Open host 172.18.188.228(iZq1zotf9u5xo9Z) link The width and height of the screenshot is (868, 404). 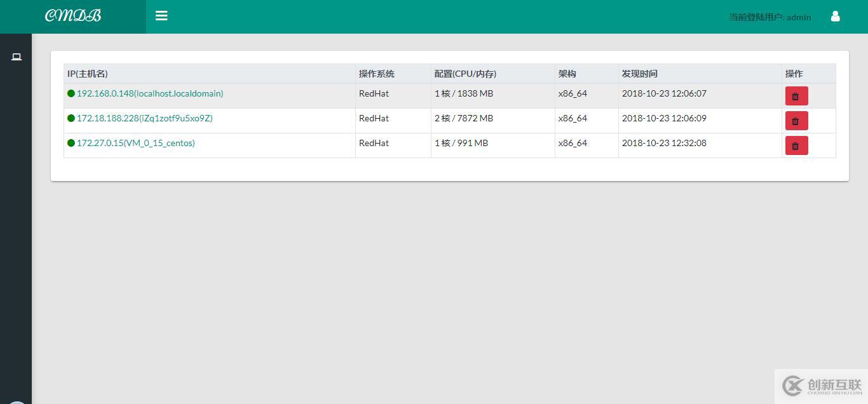144,118
